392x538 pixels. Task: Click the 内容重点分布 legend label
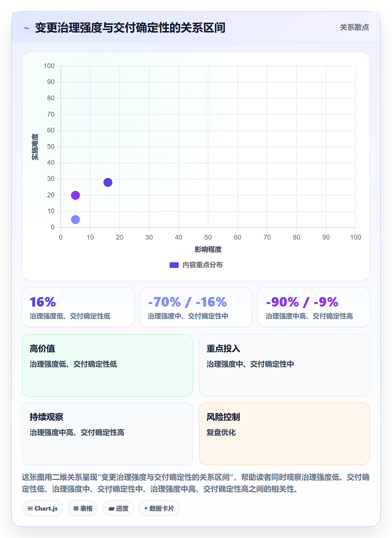click(202, 265)
